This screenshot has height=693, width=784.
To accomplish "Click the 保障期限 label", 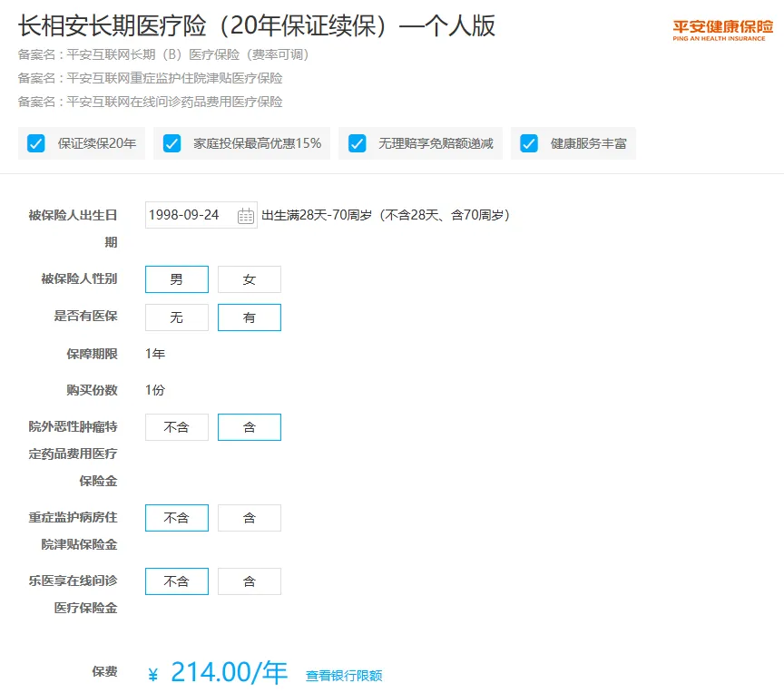I will tap(92, 354).
